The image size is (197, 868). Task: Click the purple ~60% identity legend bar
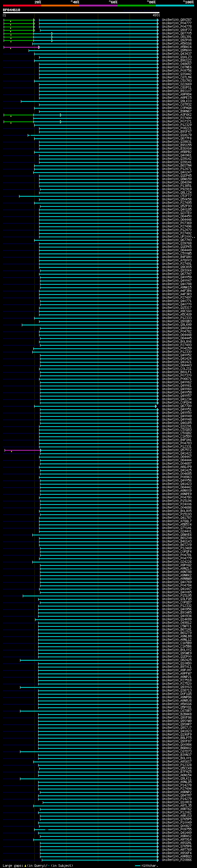tap(98, 6)
